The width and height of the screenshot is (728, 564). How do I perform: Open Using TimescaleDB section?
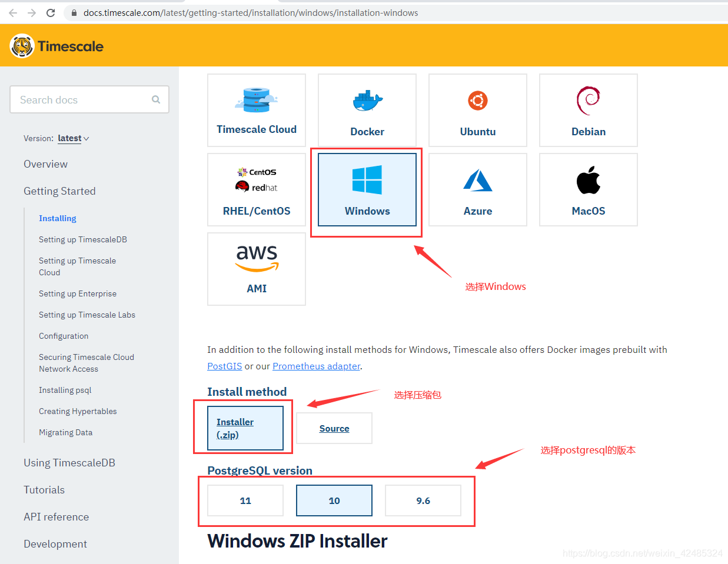tap(69, 463)
